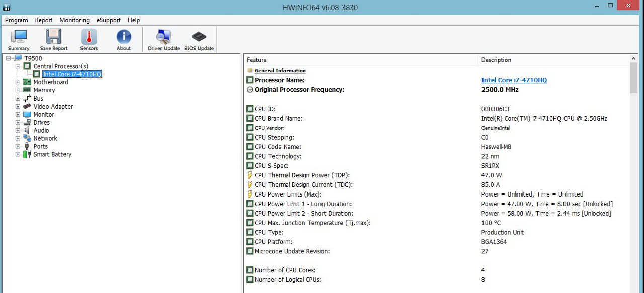The image size is (644, 293).
Task: Expand the Video Adapter node
Action: click(x=18, y=107)
